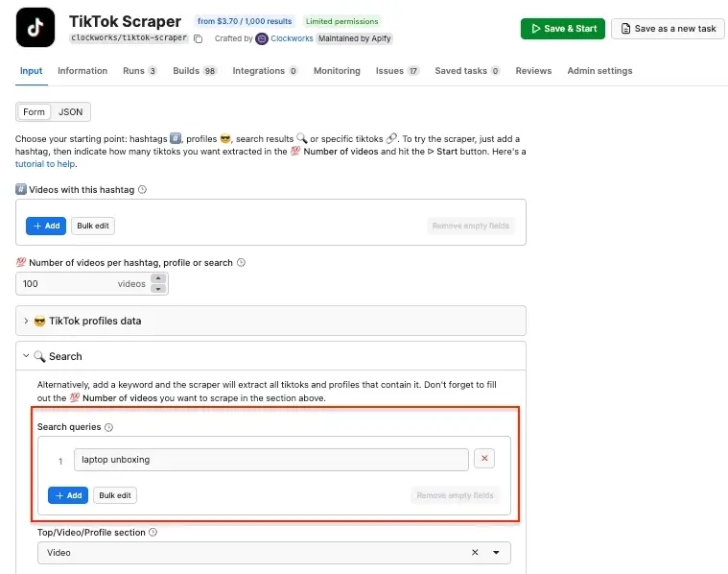Viewport: 728px width, 574px height.
Task: Decrease the number of videos
Action: point(158,289)
